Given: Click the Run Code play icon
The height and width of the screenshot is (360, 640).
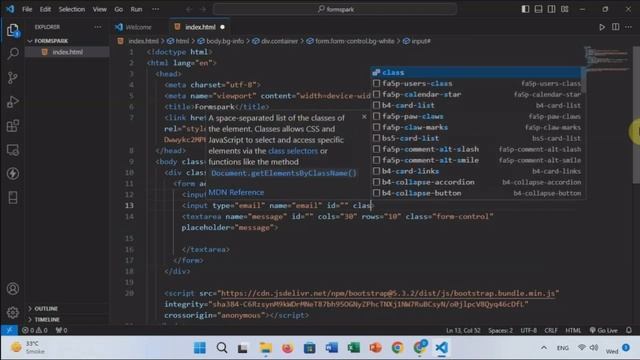Looking at the screenshot, I should point(602,27).
